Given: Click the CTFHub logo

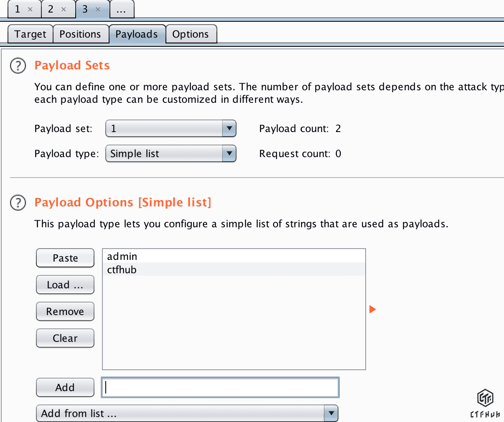Looking at the screenshot, I should [x=485, y=403].
